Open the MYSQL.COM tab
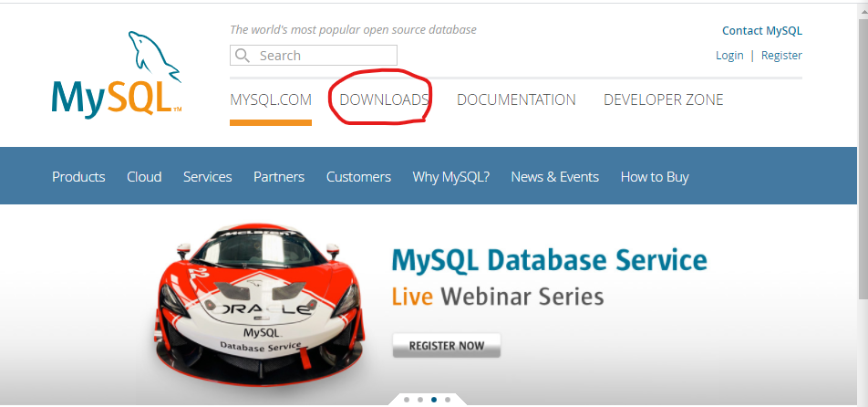The height and width of the screenshot is (407, 868). point(271,100)
